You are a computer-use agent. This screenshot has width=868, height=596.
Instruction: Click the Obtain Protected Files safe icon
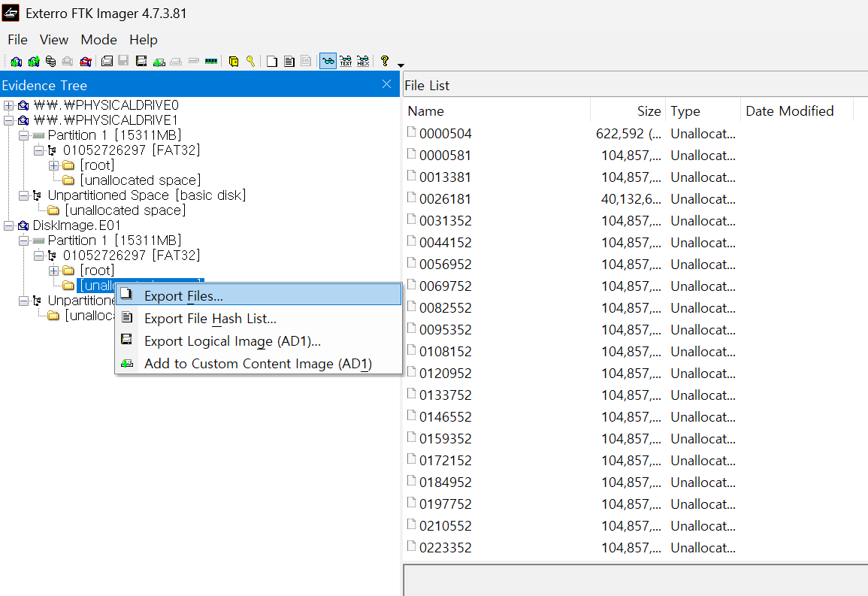(x=234, y=62)
